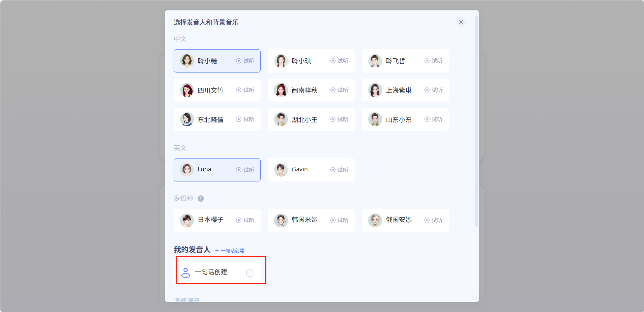Viewport: 644px width, 312px height.
Task: Select 俄国安娜 voice avatar
Action: coord(375,220)
